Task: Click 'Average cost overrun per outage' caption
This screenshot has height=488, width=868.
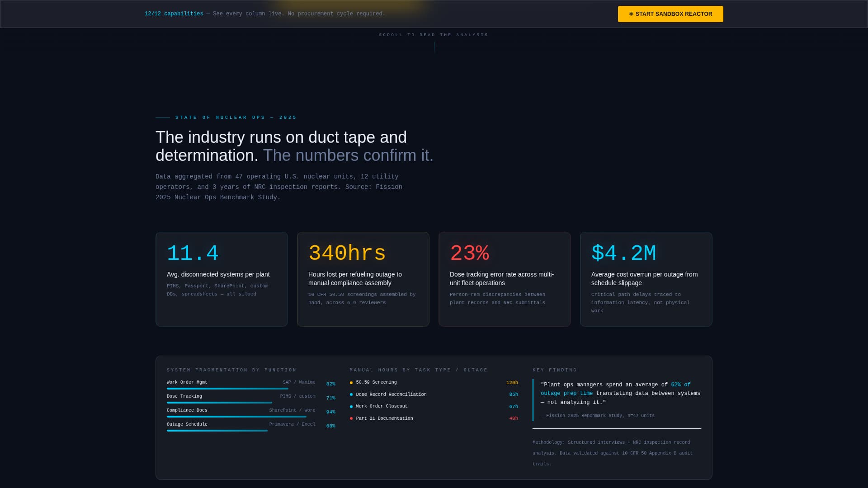Action: click(x=644, y=279)
